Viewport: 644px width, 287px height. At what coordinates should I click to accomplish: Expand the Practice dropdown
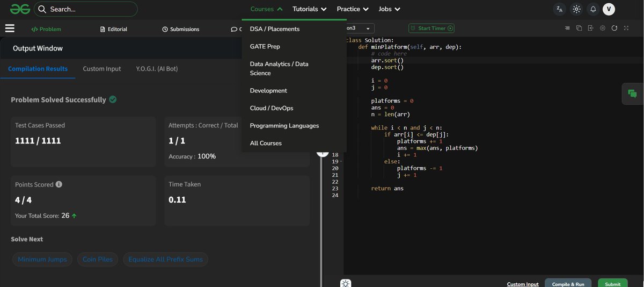click(353, 9)
